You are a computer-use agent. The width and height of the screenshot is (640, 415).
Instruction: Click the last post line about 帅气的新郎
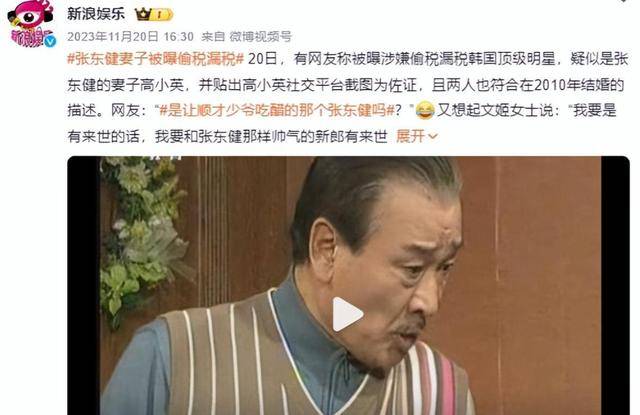227,136
